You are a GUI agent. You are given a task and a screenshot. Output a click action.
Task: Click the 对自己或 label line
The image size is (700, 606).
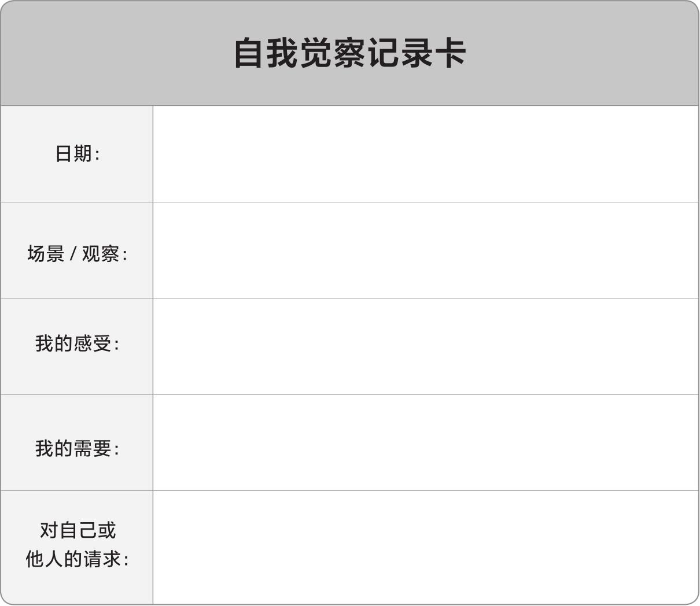78,530
